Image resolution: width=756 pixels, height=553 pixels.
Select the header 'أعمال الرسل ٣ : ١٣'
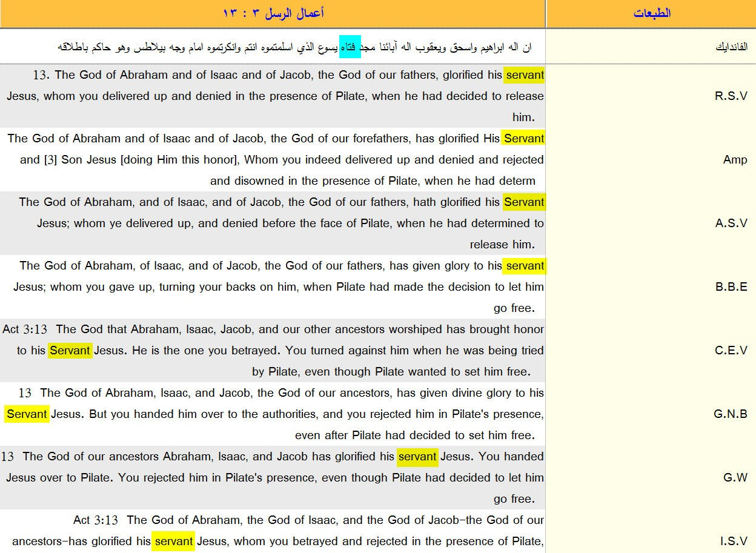point(273,13)
